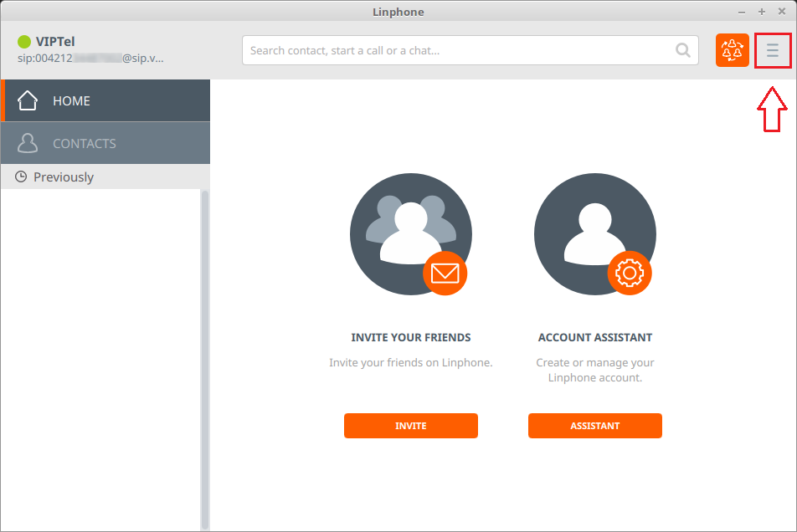
Task: Click the Home house icon
Action: tap(28, 100)
